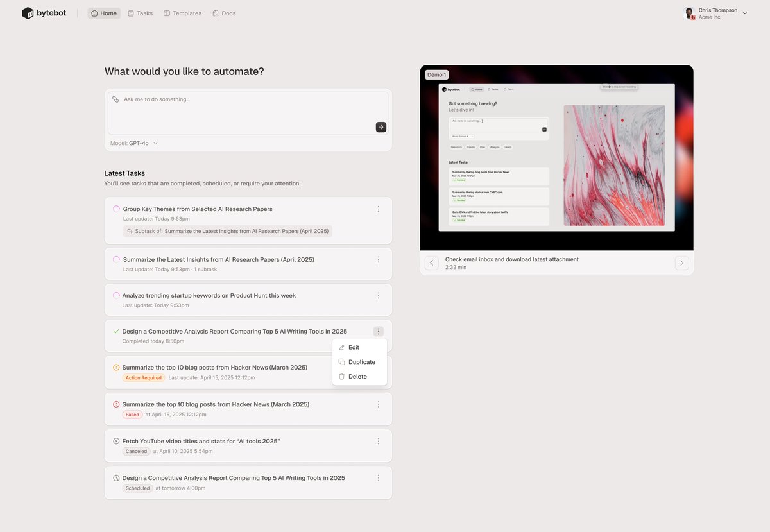The height and width of the screenshot is (532, 770).
Task: Click the Scheduled status badge
Action: (138, 488)
